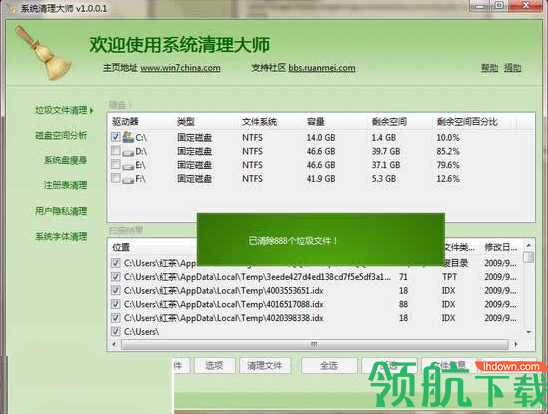Click the horizontal scrollbar thumb

[x=315, y=344]
